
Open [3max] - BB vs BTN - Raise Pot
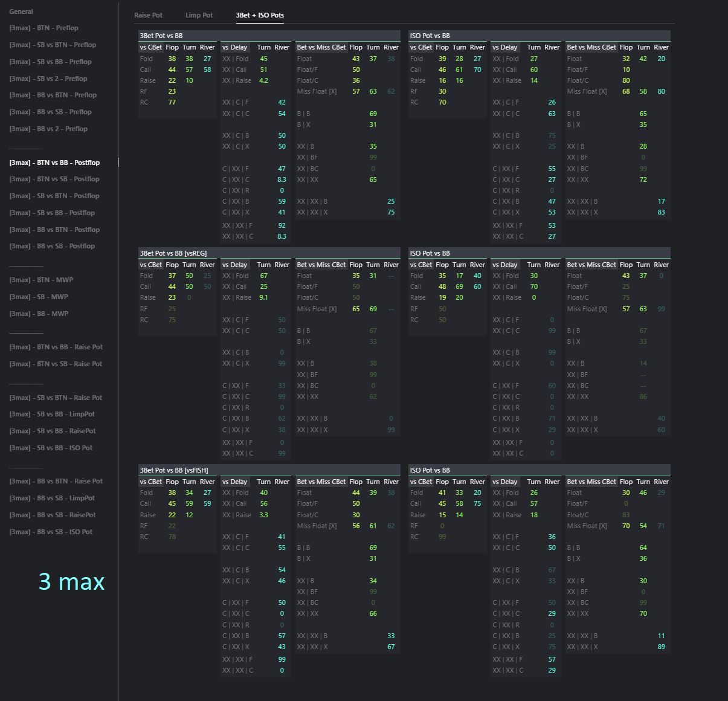click(x=56, y=481)
